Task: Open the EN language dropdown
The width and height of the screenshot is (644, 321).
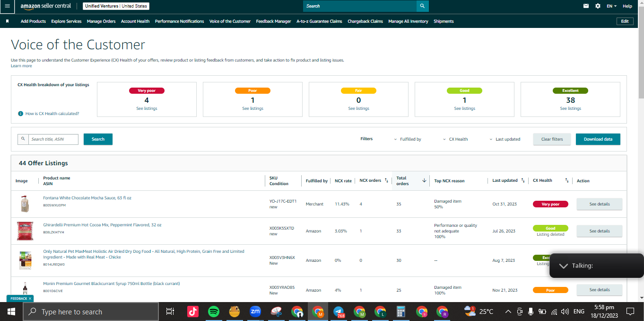Action: pos(612,6)
